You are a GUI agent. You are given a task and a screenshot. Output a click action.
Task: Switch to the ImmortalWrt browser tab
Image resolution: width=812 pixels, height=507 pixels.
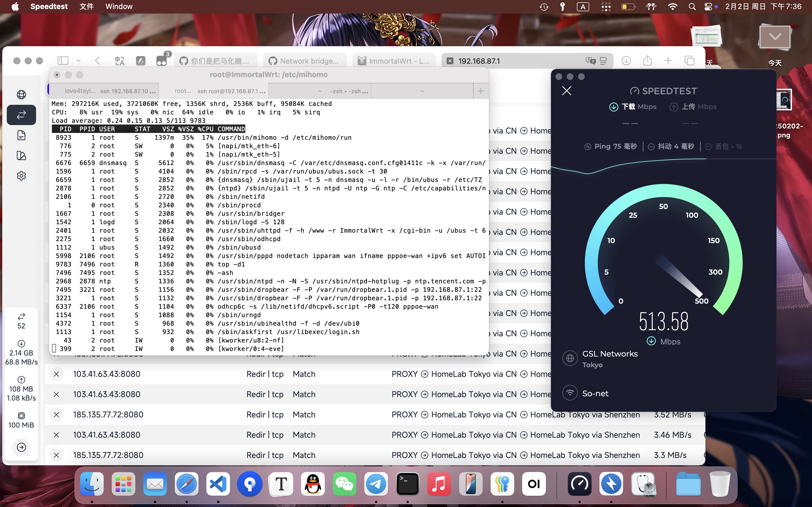coord(394,61)
